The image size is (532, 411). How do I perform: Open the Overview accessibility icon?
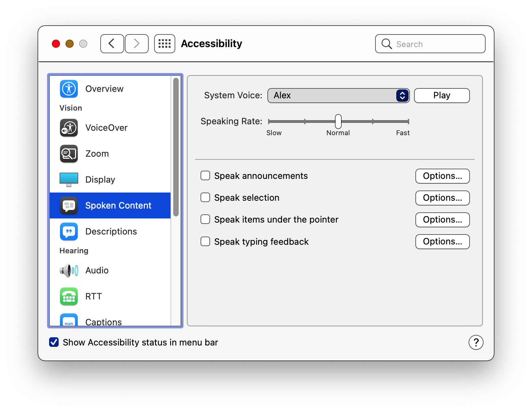click(x=69, y=88)
